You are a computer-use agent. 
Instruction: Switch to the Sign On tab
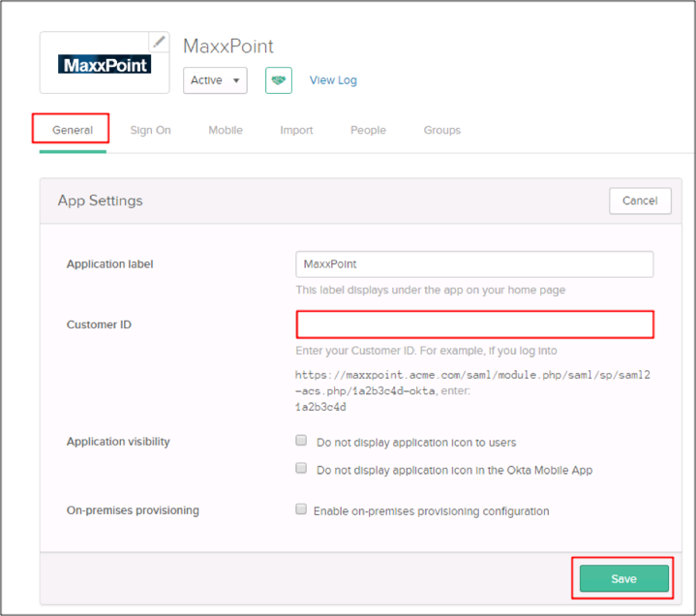coord(150,130)
